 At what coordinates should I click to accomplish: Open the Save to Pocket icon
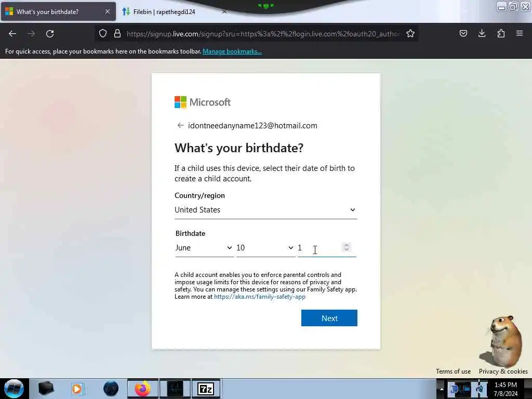(463, 33)
